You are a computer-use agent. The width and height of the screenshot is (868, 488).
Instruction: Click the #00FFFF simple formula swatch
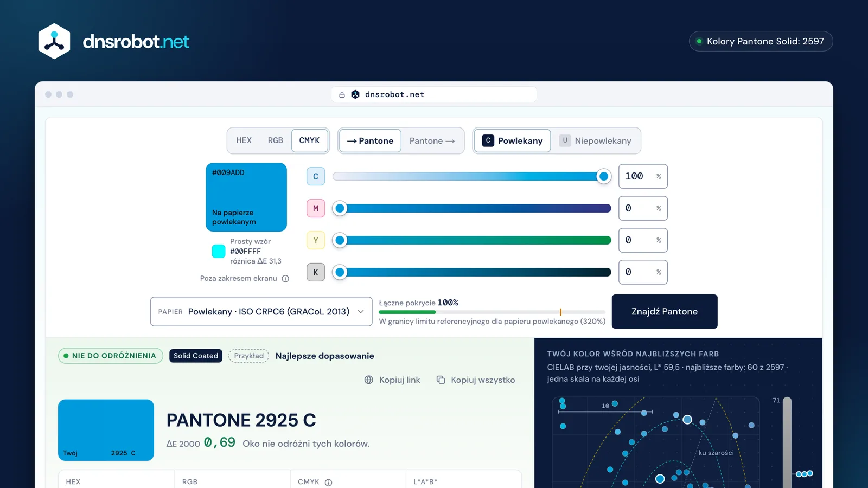pos(219,251)
